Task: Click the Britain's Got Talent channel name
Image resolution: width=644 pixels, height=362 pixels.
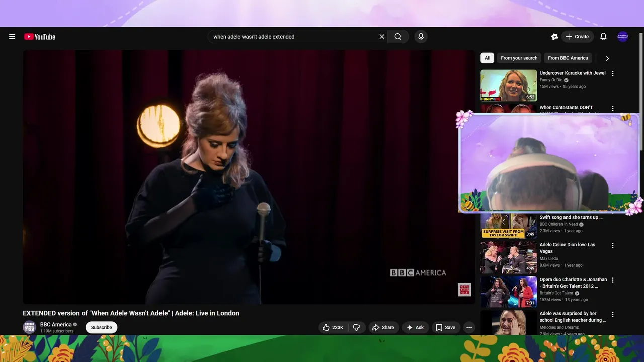Action: pyautogui.click(x=556, y=293)
